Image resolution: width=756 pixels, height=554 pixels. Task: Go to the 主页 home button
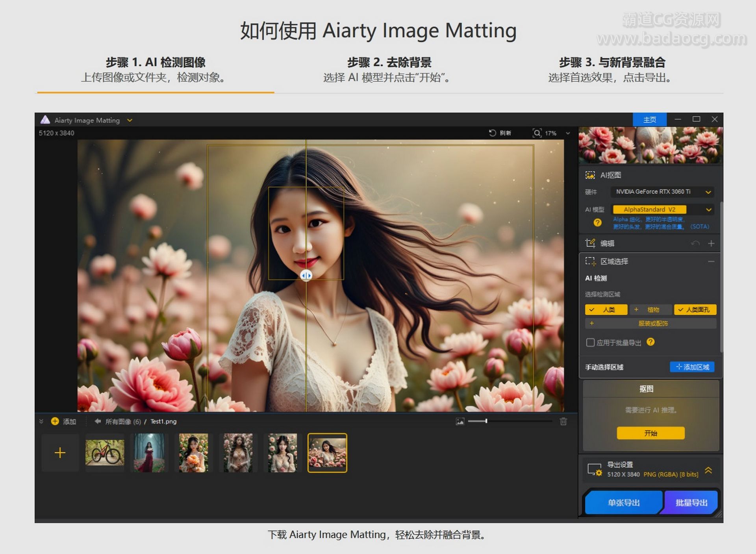coord(649,120)
